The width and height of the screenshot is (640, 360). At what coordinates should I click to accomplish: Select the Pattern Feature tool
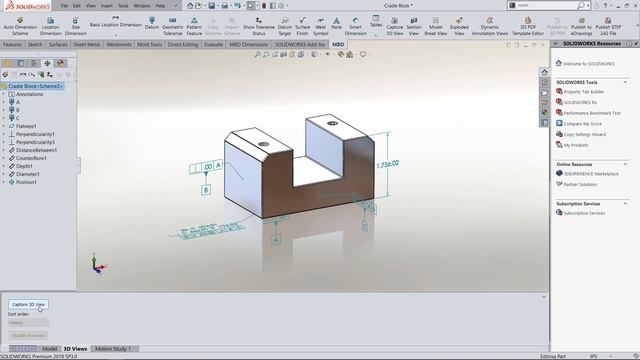coord(194,26)
